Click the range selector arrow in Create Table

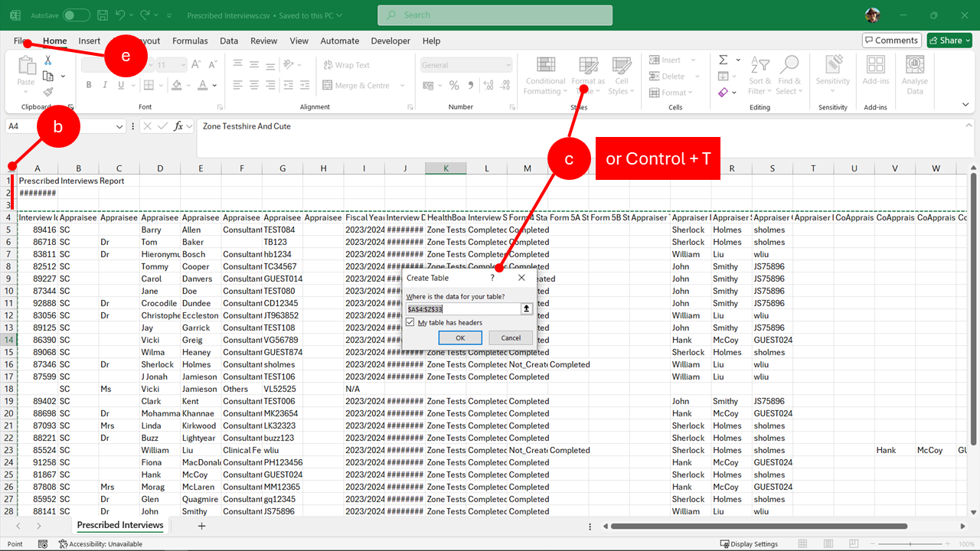pos(527,309)
